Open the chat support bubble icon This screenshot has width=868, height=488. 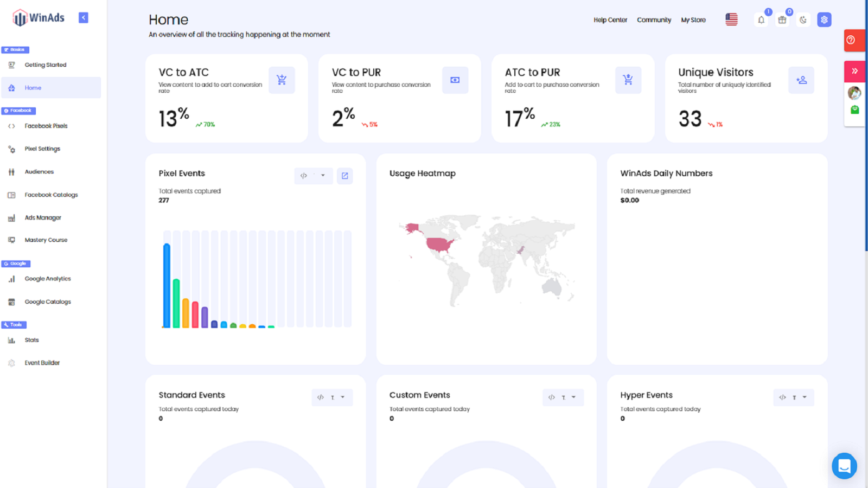tap(844, 466)
